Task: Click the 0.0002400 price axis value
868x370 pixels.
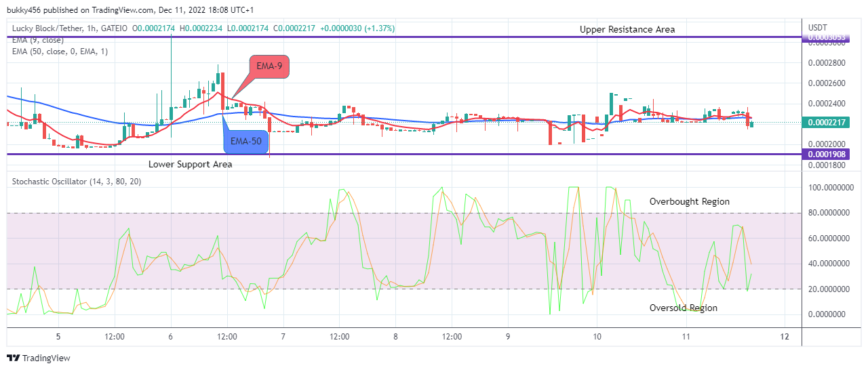Action: click(826, 103)
